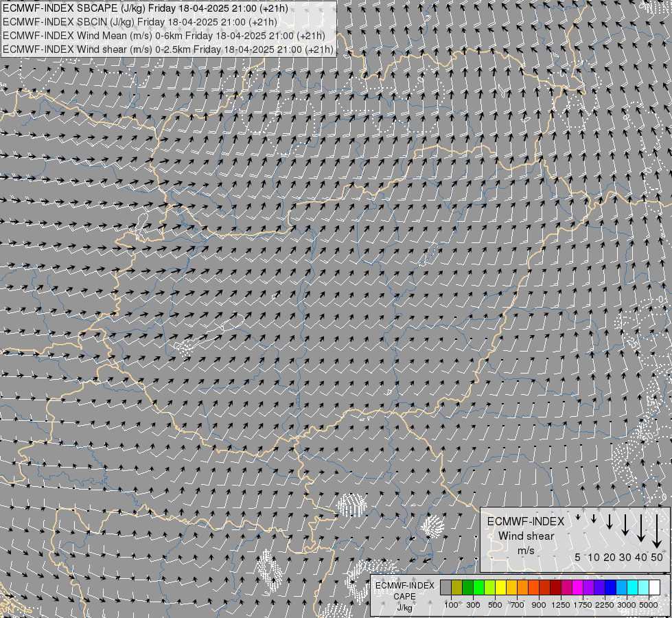The height and width of the screenshot is (618, 672).
Task: Click the '10' label under wind shear arrows
Action: (x=594, y=557)
